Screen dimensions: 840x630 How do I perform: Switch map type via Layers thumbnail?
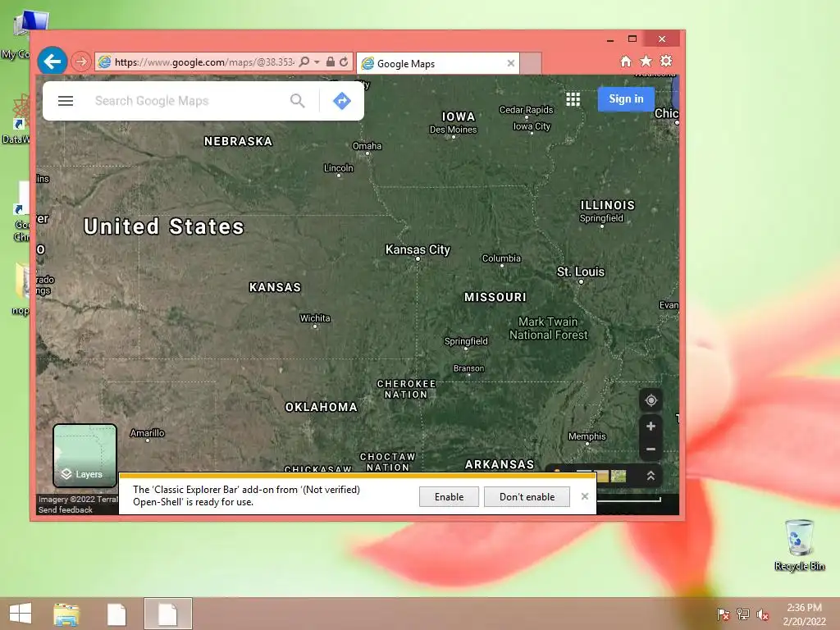(x=84, y=455)
